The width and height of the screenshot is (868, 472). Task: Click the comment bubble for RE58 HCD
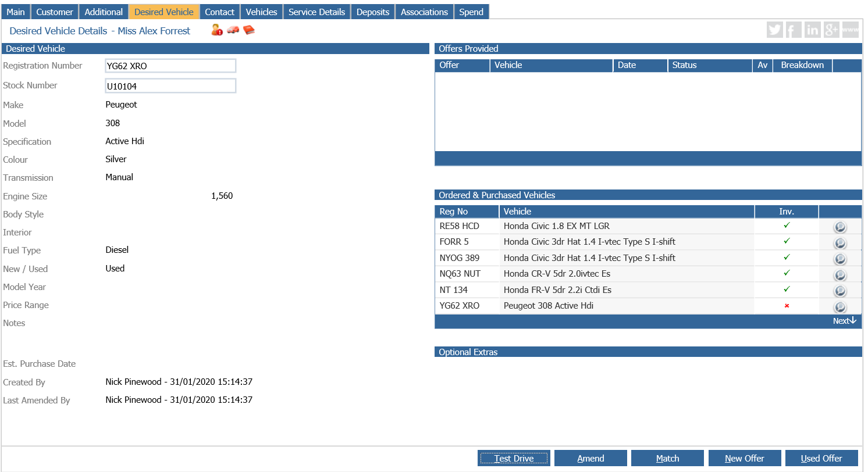pyautogui.click(x=840, y=226)
